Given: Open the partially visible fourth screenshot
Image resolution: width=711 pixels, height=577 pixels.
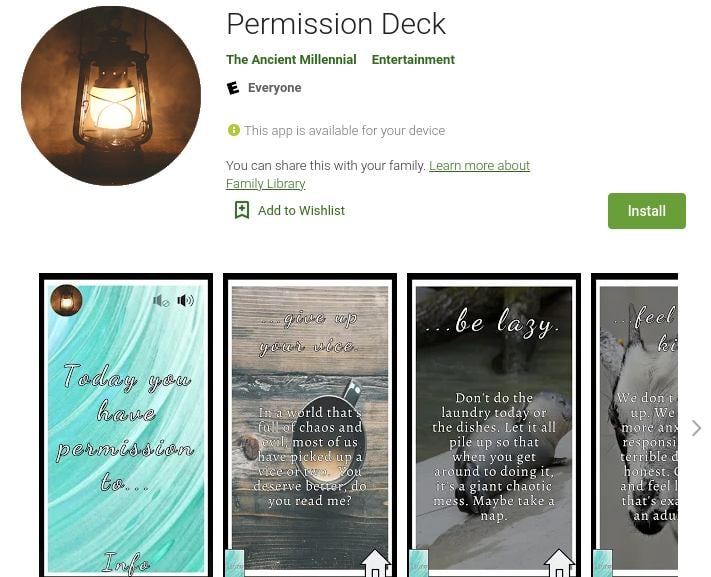Looking at the screenshot, I should click(x=635, y=425).
